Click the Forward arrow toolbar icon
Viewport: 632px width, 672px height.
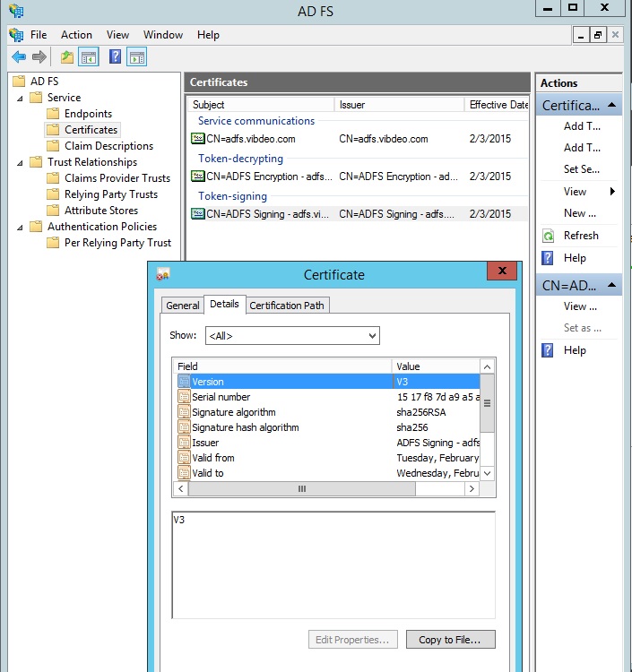pos(39,57)
